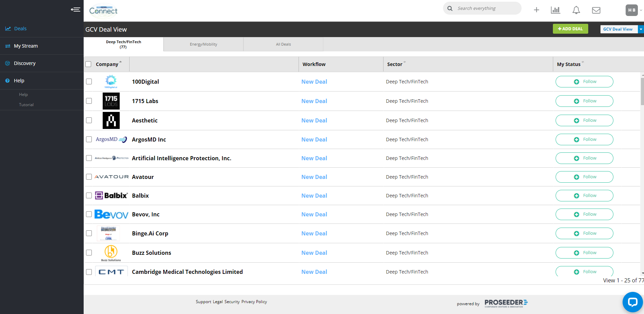Click the plus icon in the top bar

[536, 10]
